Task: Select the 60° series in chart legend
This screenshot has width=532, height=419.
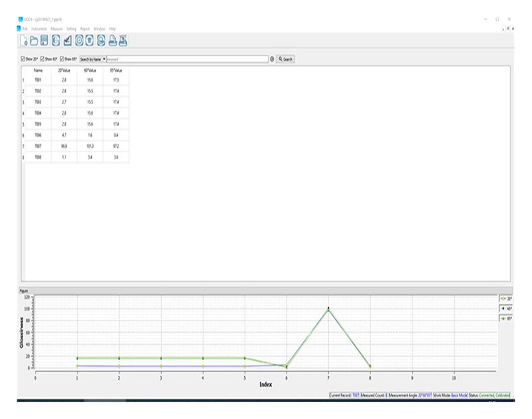Action: pos(506,309)
